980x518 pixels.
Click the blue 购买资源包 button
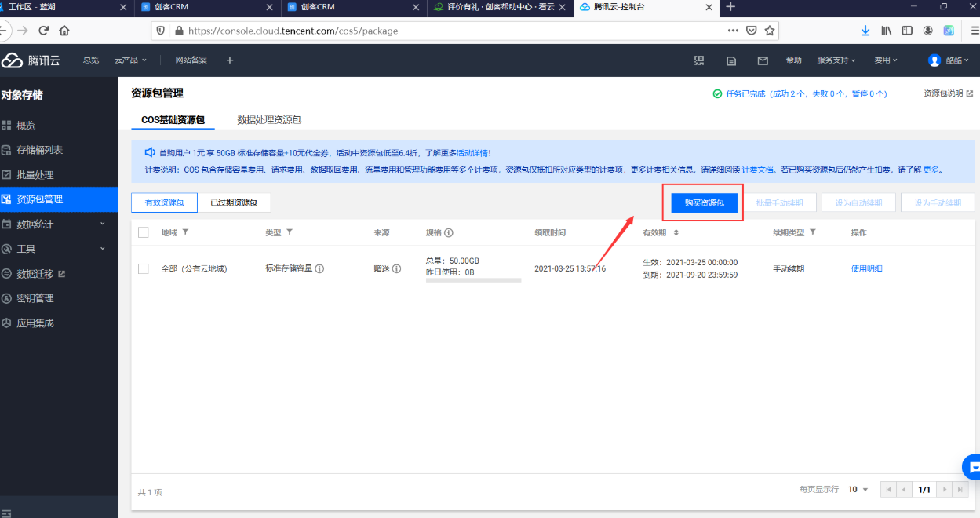coord(704,202)
